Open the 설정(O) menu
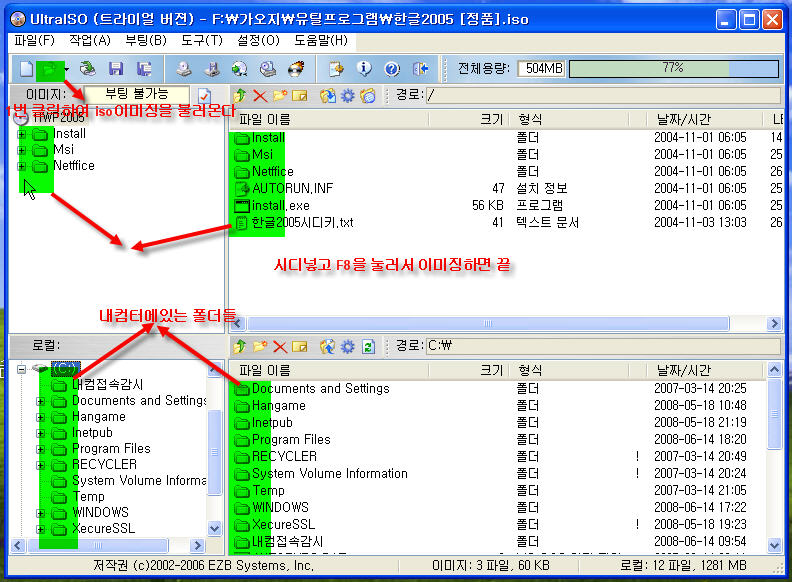This screenshot has height=582, width=792. (258, 41)
